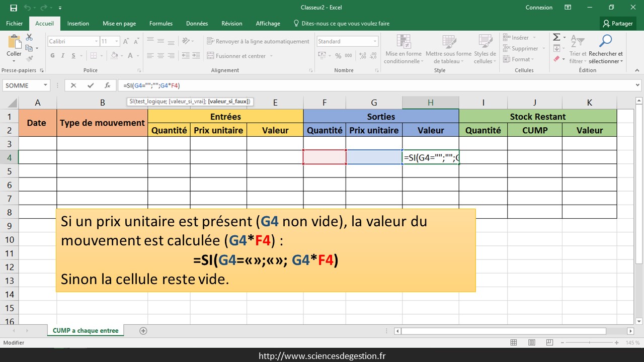
Task: Add a new sheet with plus icon
Action: (143, 331)
